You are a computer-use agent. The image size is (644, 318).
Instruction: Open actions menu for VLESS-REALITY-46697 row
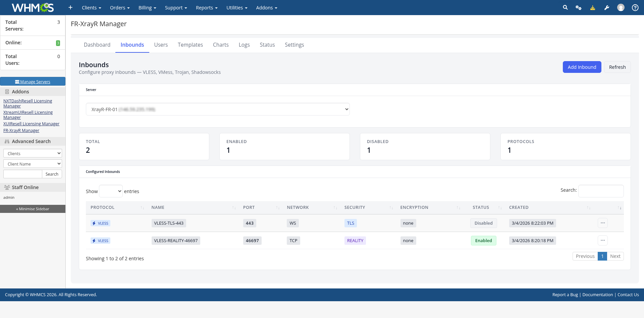point(602,240)
